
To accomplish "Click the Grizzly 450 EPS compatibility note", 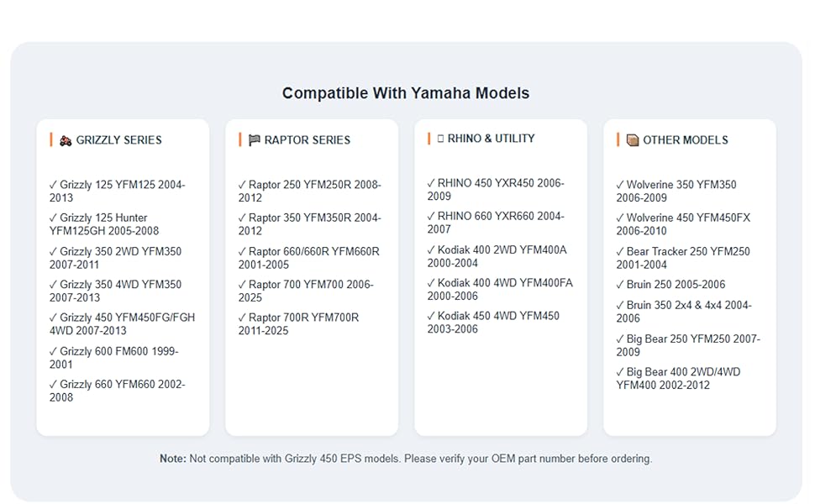I will 406,459.
